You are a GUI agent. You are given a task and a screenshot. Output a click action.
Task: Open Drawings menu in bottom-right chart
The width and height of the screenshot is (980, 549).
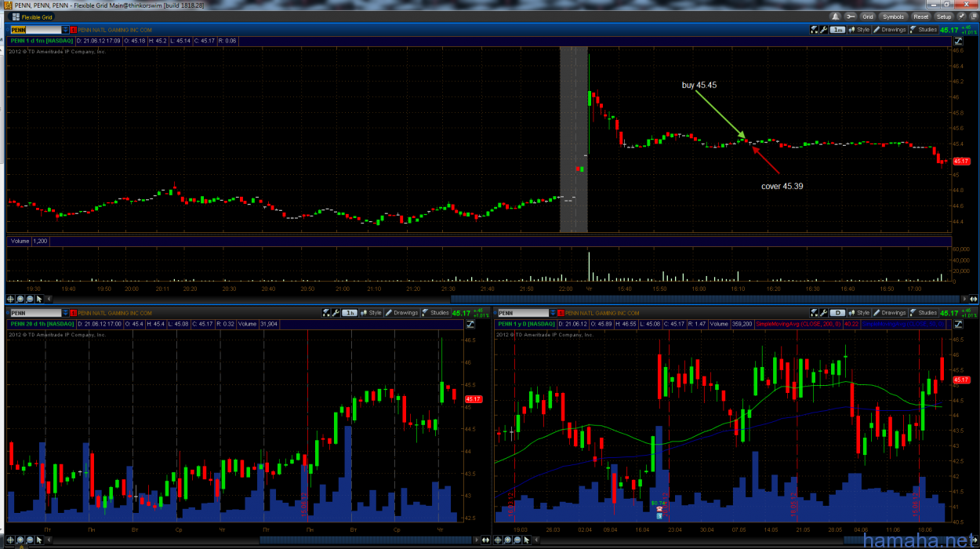coord(890,312)
